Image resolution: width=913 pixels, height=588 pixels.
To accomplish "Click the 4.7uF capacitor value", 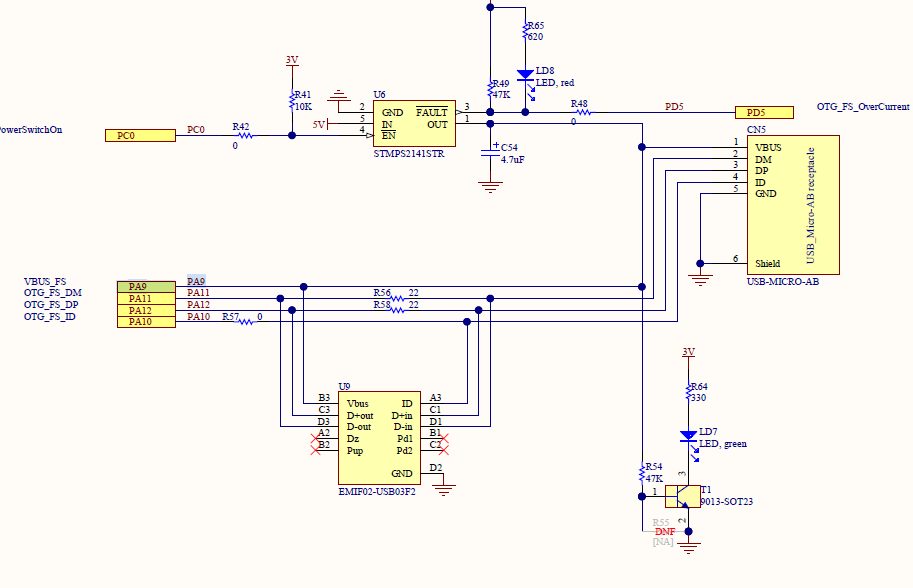I will click(512, 160).
